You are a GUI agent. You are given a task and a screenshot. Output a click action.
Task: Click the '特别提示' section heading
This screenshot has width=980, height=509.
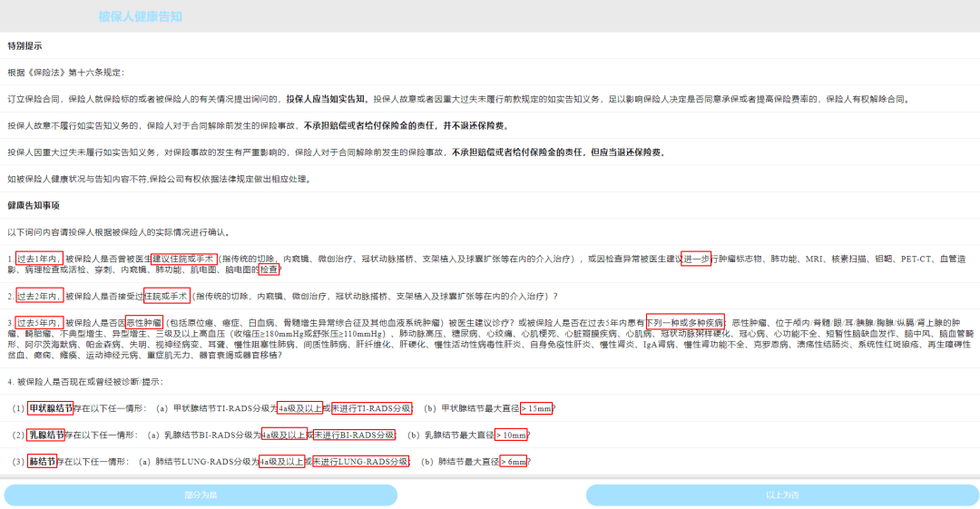(x=24, y=45)
